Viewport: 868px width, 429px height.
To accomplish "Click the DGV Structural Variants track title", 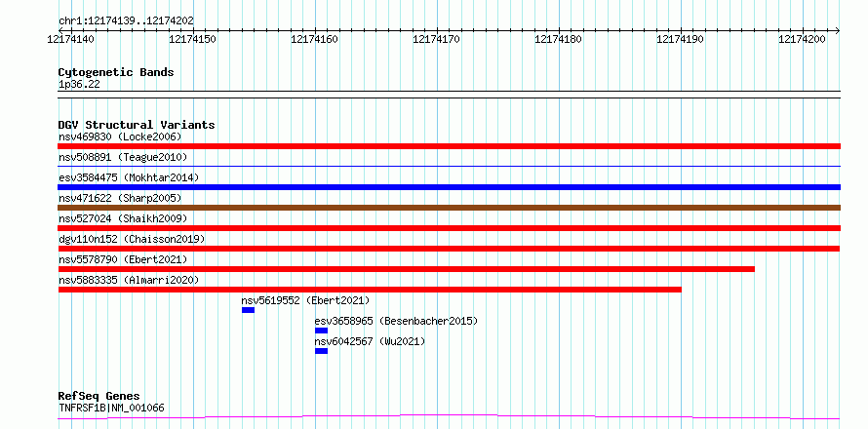I will 137,125.
